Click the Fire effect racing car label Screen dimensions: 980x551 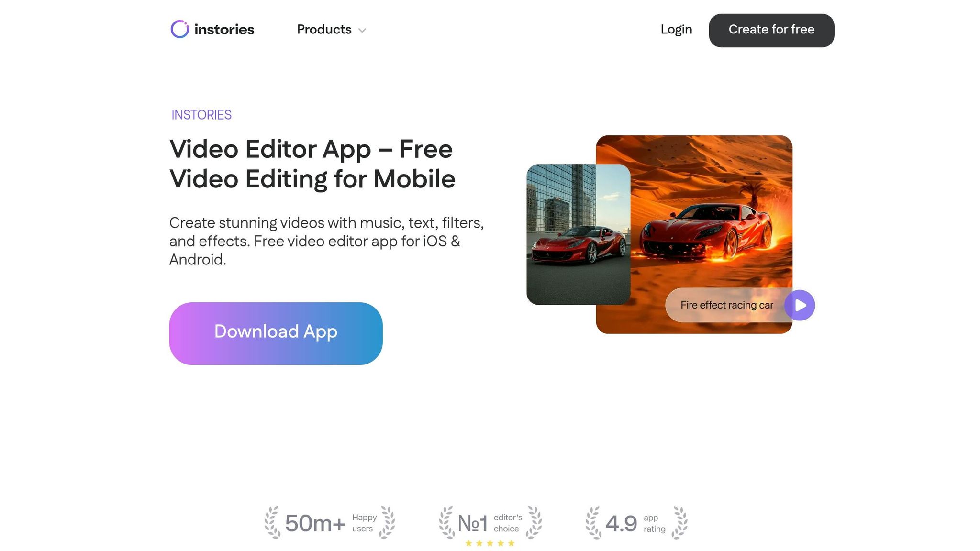[x=726, y=305]
